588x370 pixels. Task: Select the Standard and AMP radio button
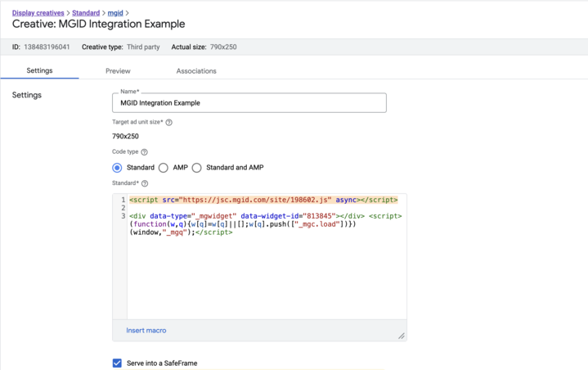point(197,168)
